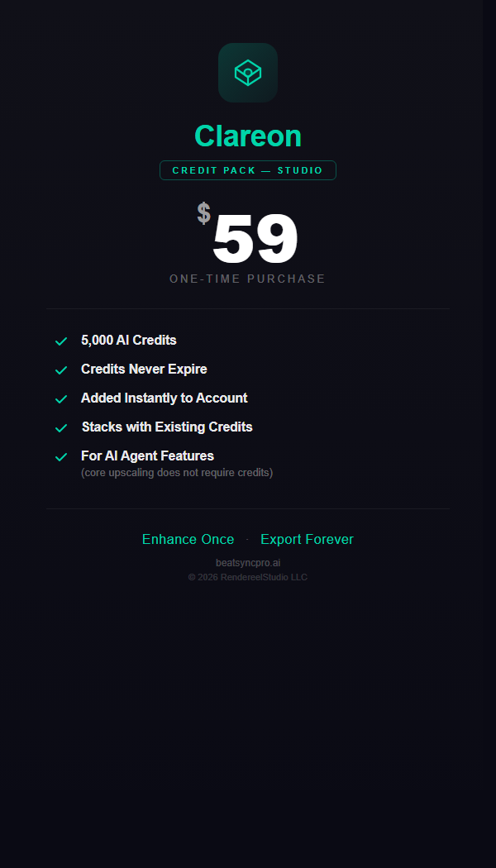
Task: Click the Added Instantly to Account text
Action: coord(165,398)
